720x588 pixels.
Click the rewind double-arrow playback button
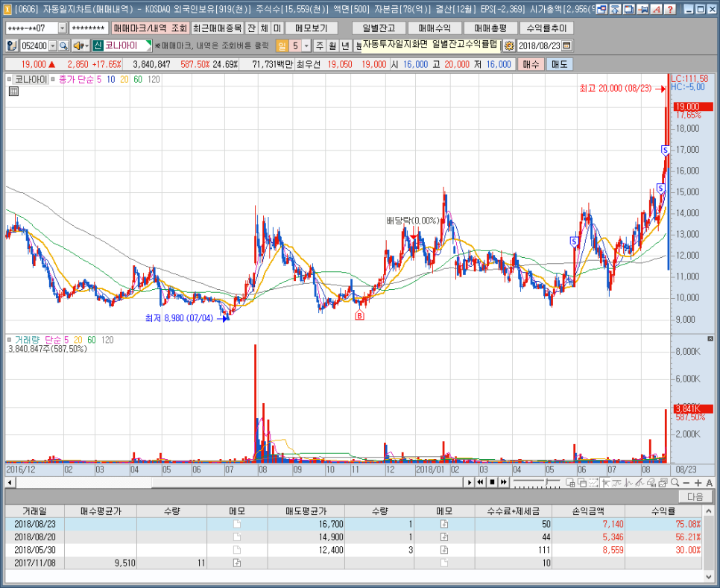tap(480, 482)
